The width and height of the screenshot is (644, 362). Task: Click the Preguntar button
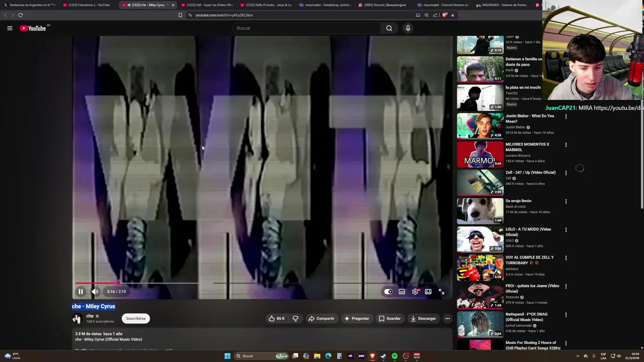(x=357, y=318)
